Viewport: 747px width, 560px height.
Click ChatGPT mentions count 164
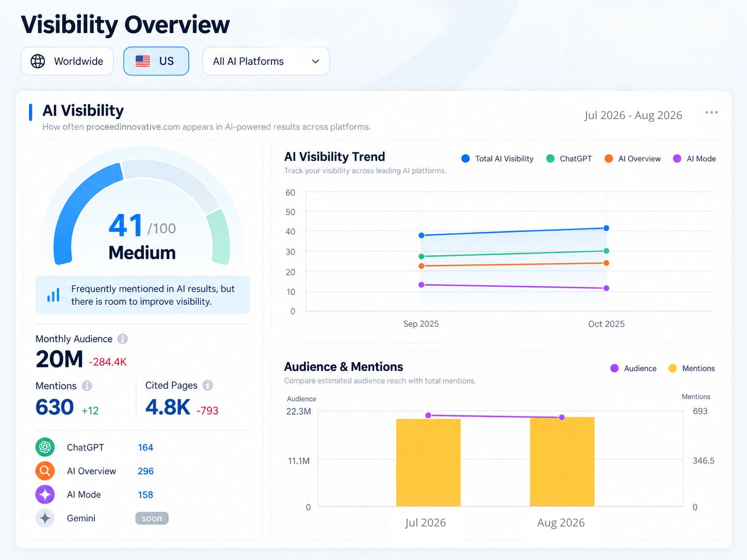tap(145, 448)
